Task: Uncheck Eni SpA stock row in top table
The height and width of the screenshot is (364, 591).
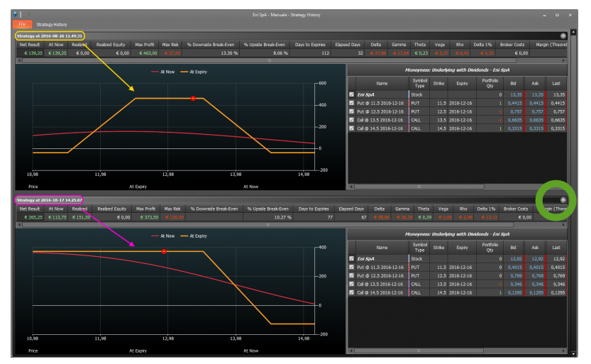Action: click(x=351, y=94)
